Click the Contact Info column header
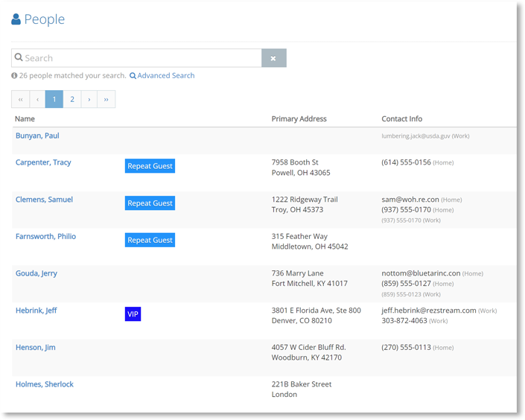The height and width of the screenshot is (420, 525). pyautogui.click(x=402, y=119)
